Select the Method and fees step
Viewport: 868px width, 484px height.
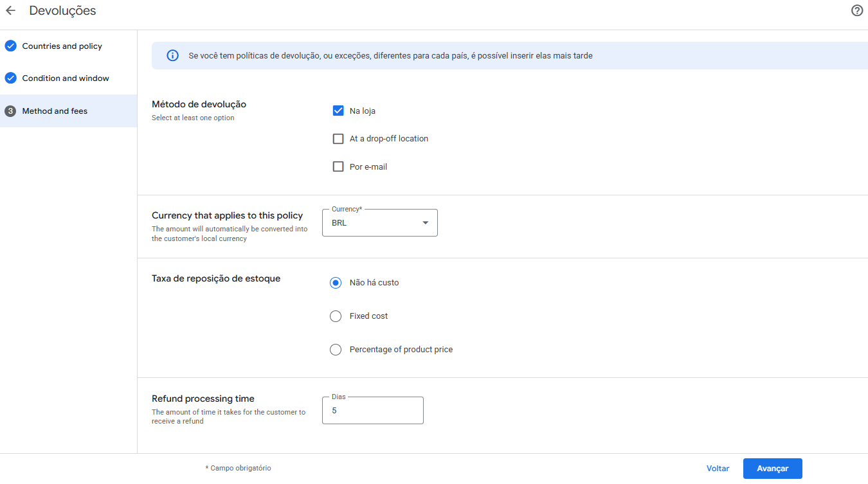click(x=55, y=111)
